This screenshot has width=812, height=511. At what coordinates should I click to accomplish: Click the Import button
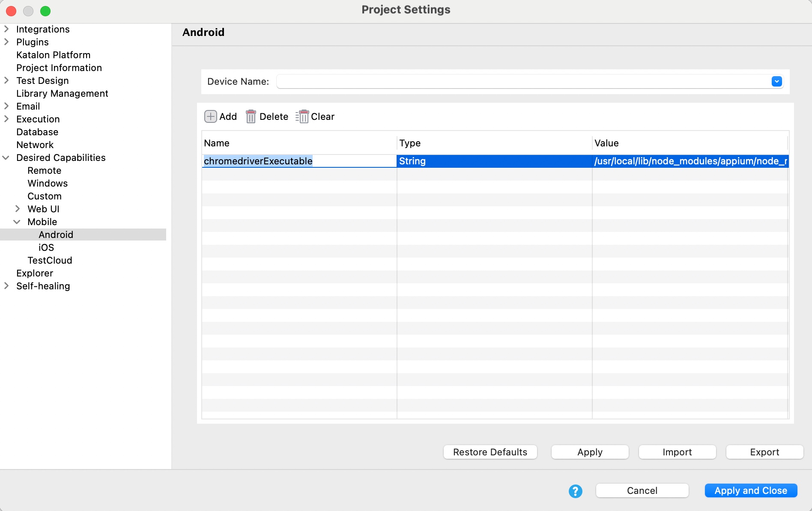677,452
